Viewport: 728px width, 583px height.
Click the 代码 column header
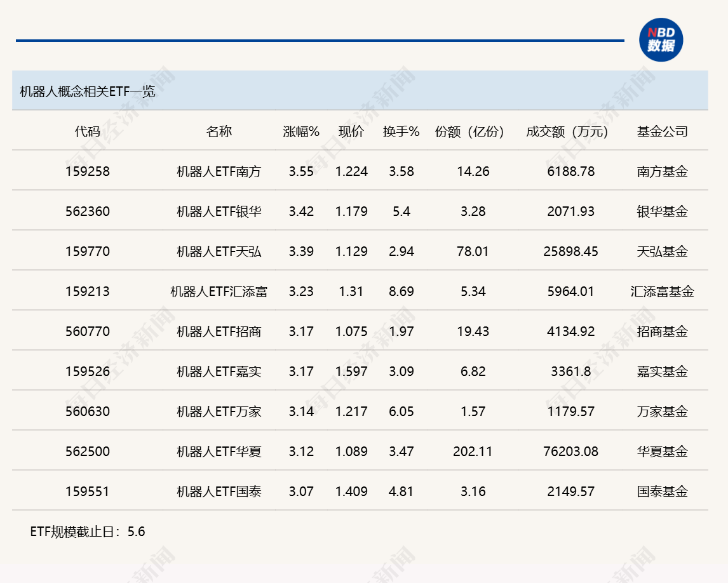(87, 131)
